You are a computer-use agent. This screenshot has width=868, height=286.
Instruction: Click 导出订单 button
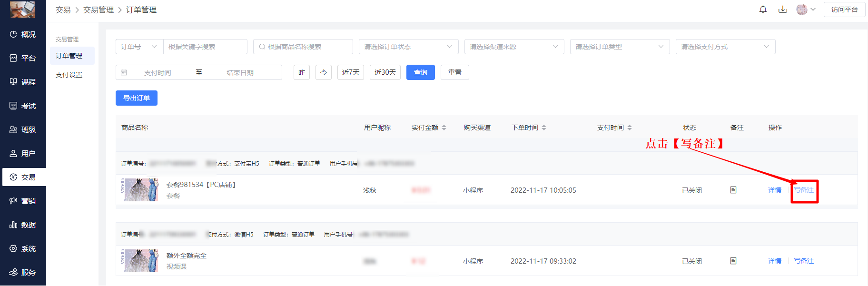[x=137, y=98]
